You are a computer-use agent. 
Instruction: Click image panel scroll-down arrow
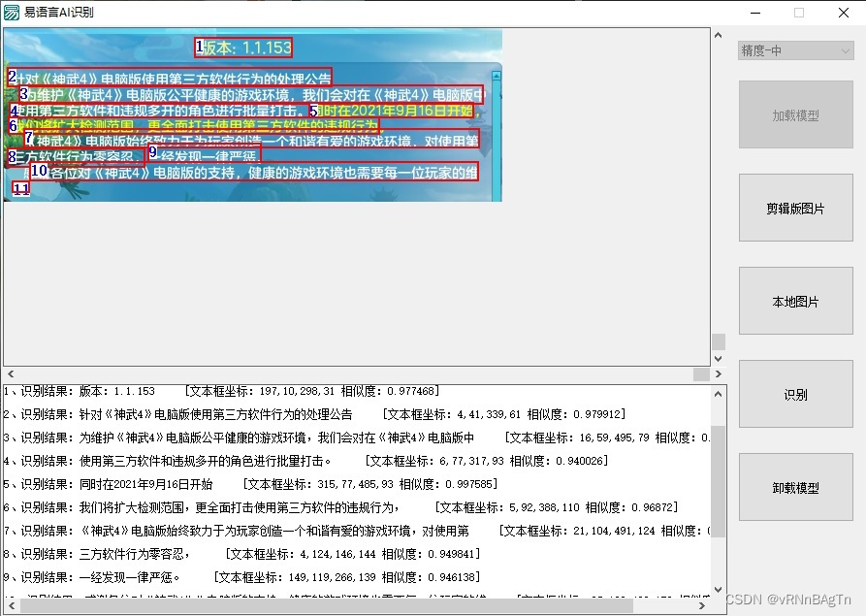(x=718, y=359)
